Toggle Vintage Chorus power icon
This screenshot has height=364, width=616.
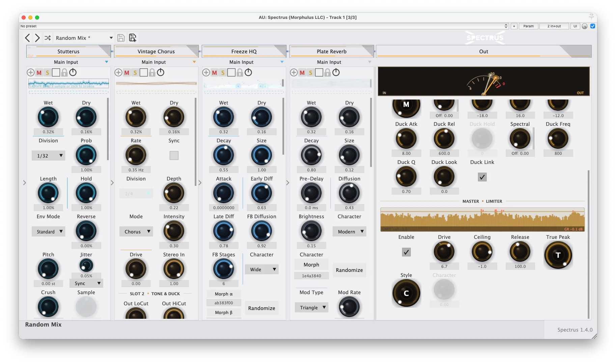click(x=161, y=72)
